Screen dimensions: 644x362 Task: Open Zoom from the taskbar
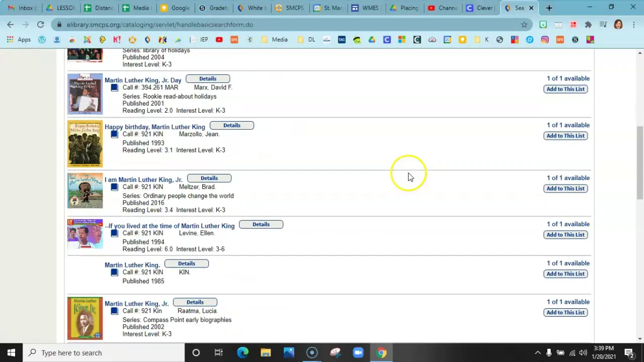[x=358, y=352]
